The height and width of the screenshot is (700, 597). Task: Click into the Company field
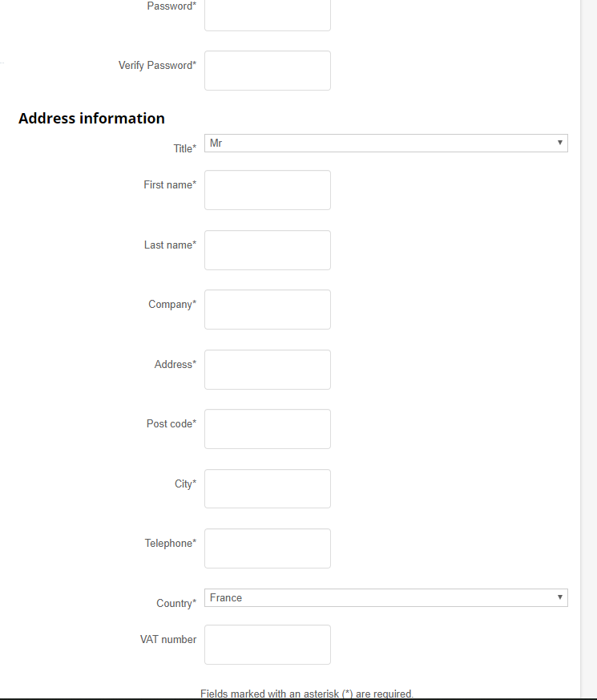point(267,310)
